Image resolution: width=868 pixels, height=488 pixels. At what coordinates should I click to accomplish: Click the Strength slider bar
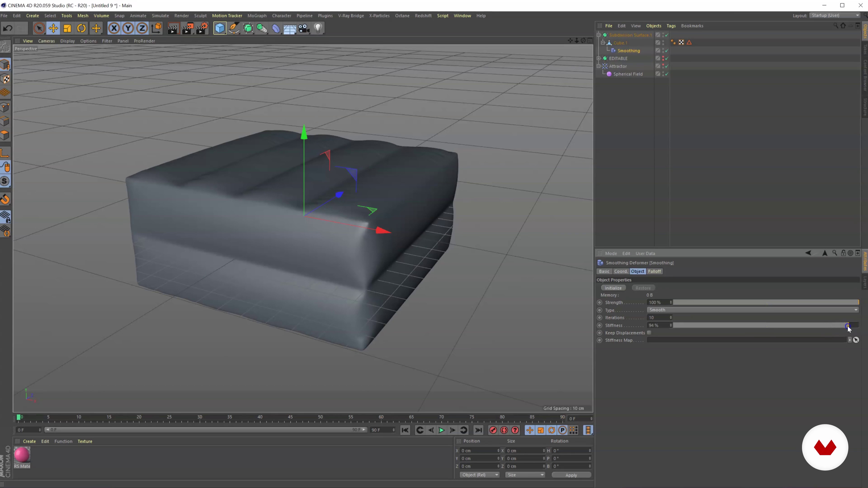766,303
